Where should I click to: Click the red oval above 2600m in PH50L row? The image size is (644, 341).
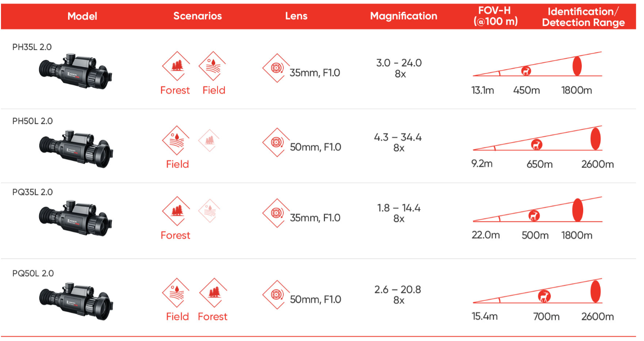click(595, 138)
